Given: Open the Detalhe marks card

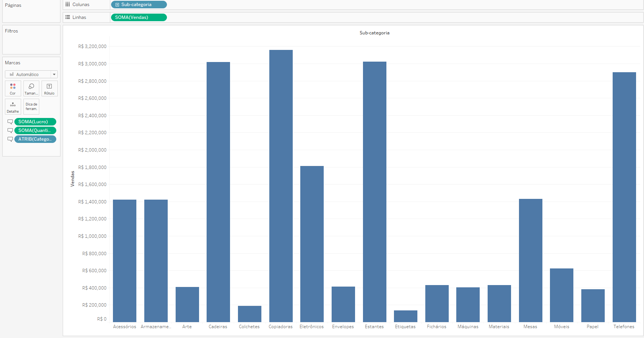Looking at the screenshot, I should click(x=13, y=107).
